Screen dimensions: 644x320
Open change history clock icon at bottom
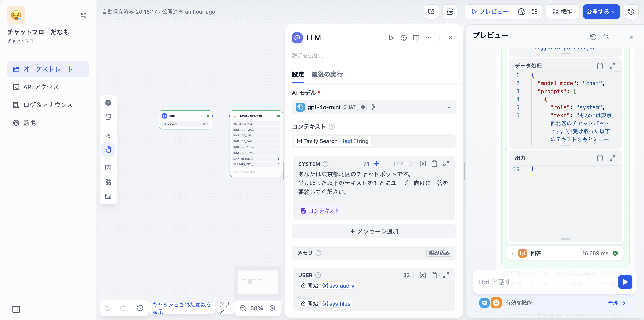pyautogui.click(x=140, y=308)
